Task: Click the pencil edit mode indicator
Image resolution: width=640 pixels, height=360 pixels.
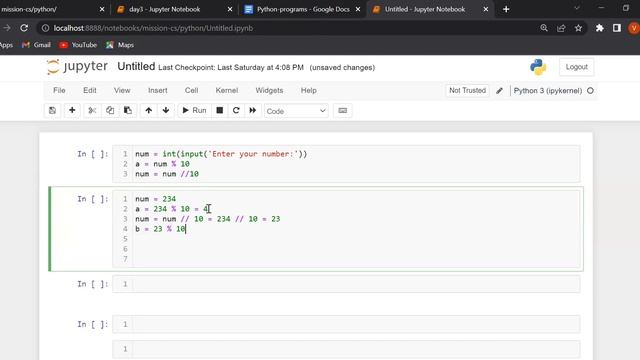Action: tap(500, 91)
